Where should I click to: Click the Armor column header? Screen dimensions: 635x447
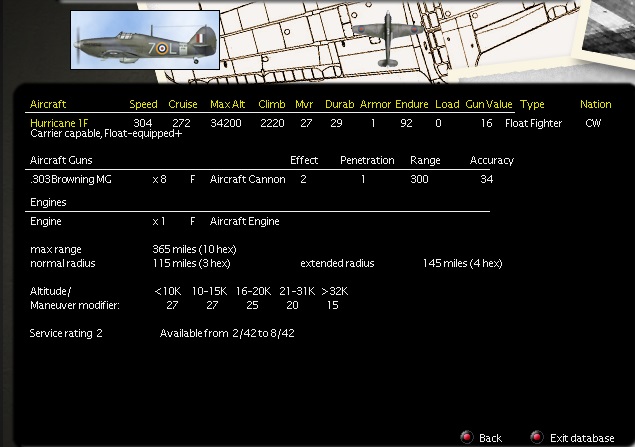coord(375,104)
